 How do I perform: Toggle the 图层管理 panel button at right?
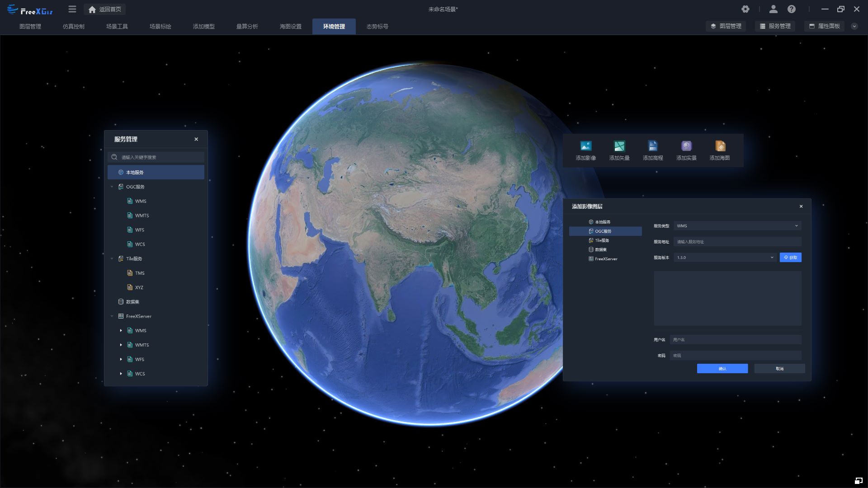726,26
